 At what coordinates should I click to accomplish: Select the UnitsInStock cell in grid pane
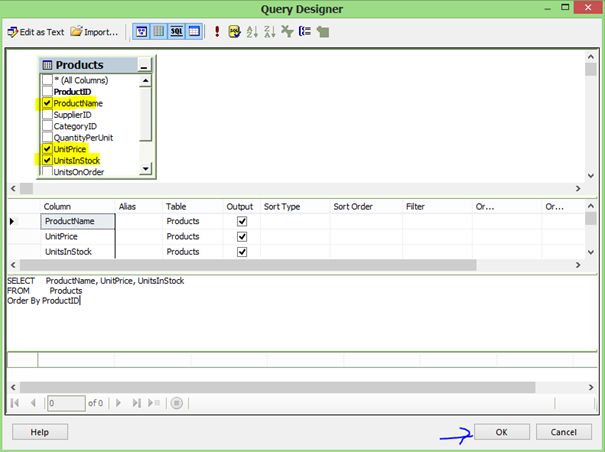pos(78,252)
